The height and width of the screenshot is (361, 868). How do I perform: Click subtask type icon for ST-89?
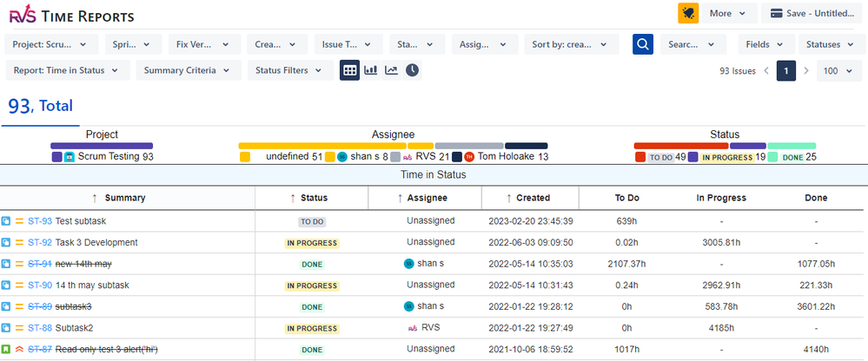coord(6,306)
